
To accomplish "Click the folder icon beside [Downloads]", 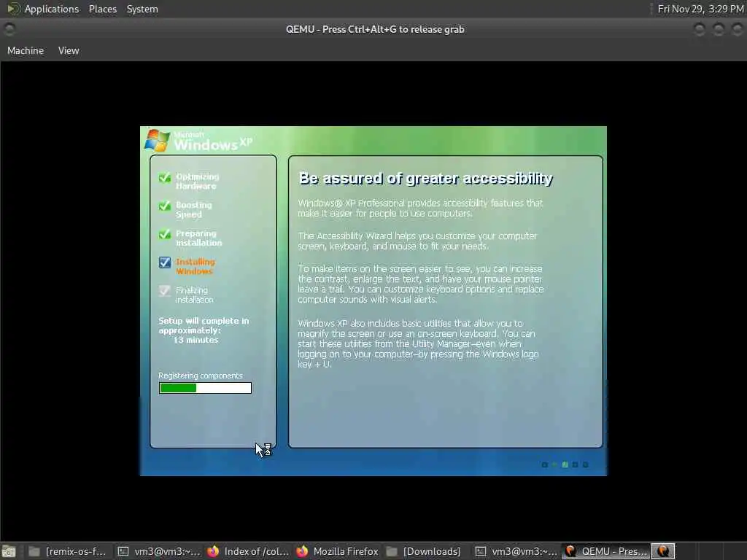I will (392, 551).
